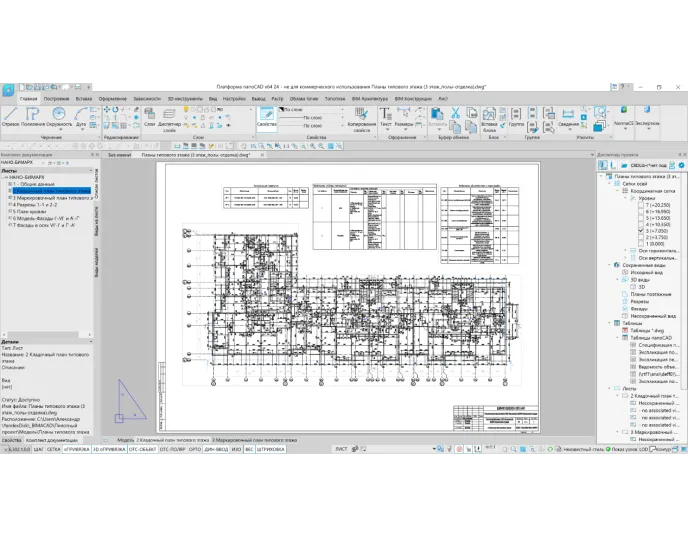This screenshot has width=688, height=537.
Task: Select the Полилиния polyline tool
Action: tap(34, 117)
